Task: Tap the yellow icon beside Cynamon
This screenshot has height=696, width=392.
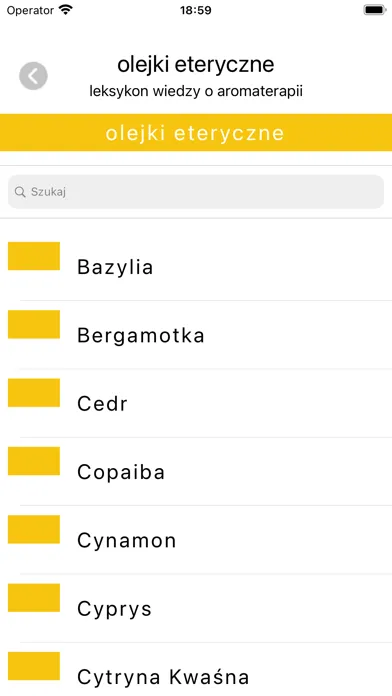Action: coord(34,529)
